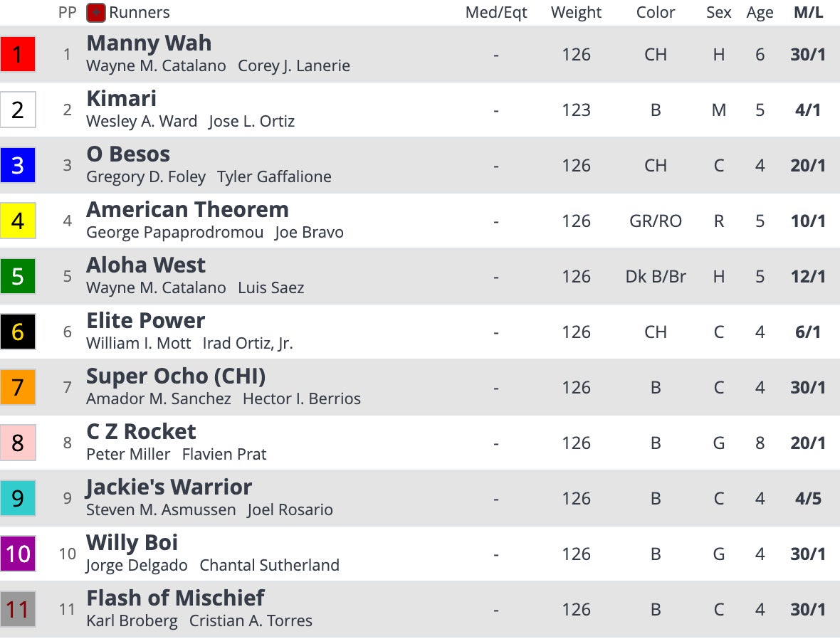The width and height of the screenshot is (840, 639).
Task: Sort by the M/L column header
Action: tap(808, 13)
